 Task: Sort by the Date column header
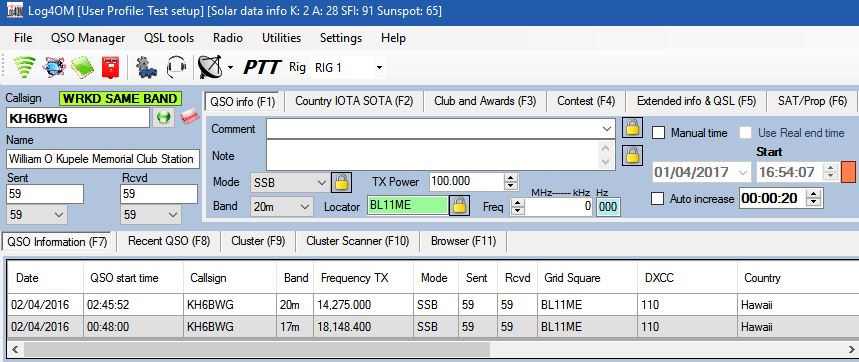[45, 278]
